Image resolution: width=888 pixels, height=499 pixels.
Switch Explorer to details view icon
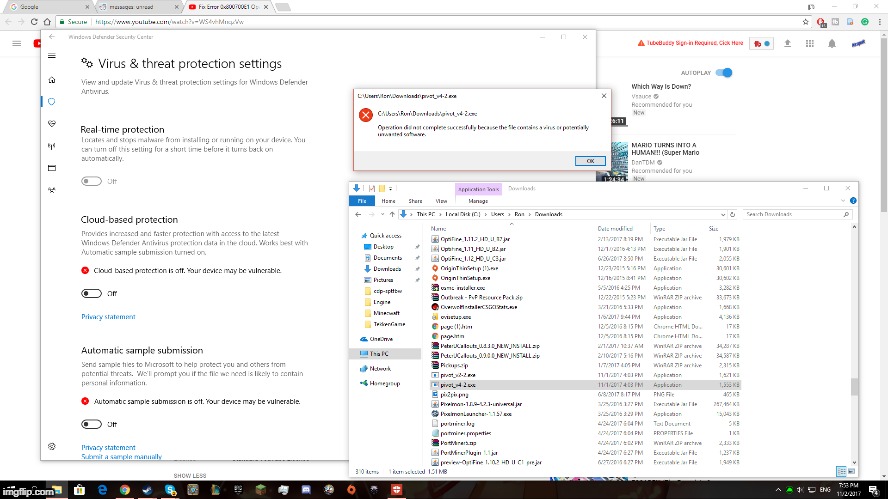pos(841,471)
